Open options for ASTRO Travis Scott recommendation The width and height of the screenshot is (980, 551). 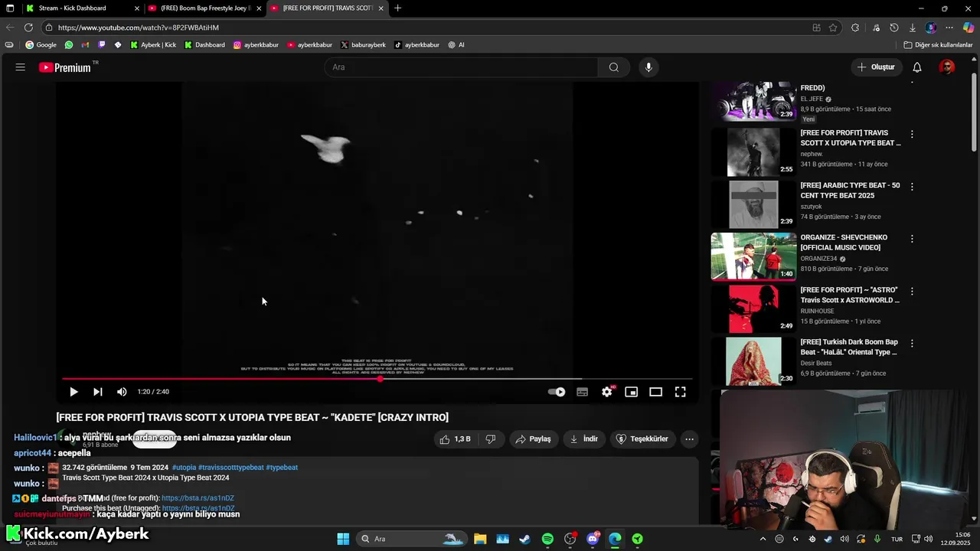click(x=912, y=292)
